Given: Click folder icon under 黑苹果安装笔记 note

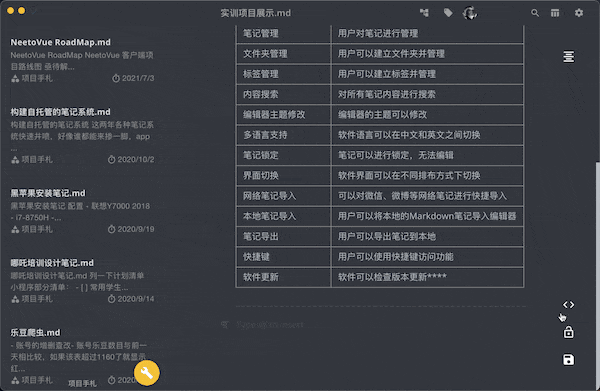Looking at the screenshot, I should pos(15,229).
